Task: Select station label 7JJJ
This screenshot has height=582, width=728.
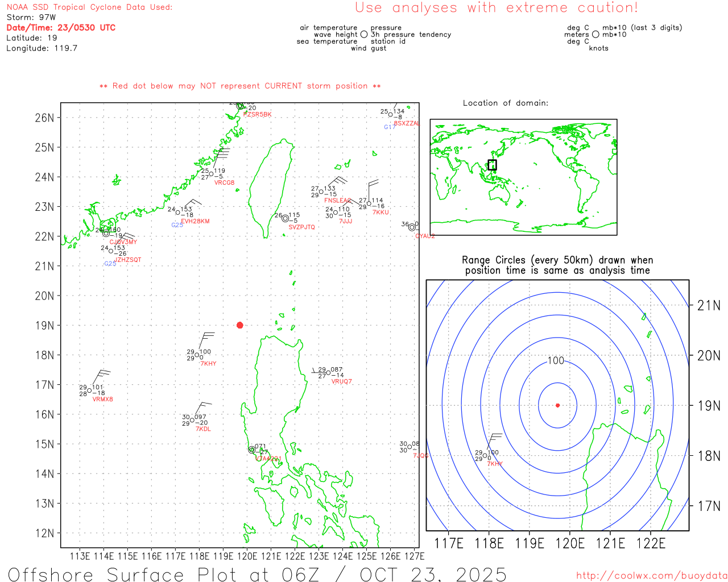Action: tap(346, 221)
